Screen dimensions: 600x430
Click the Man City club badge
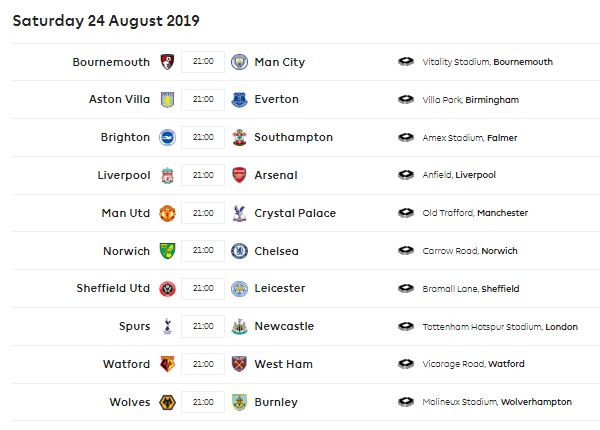(239, 62)
